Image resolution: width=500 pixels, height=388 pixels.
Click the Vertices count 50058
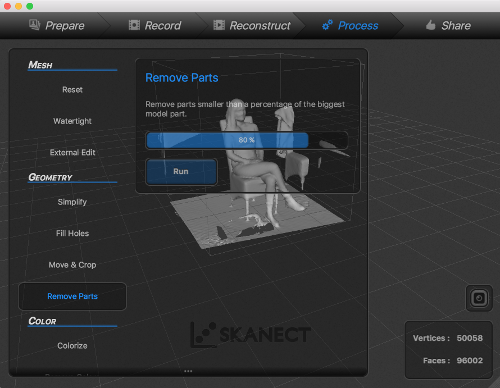click(469, 338)
